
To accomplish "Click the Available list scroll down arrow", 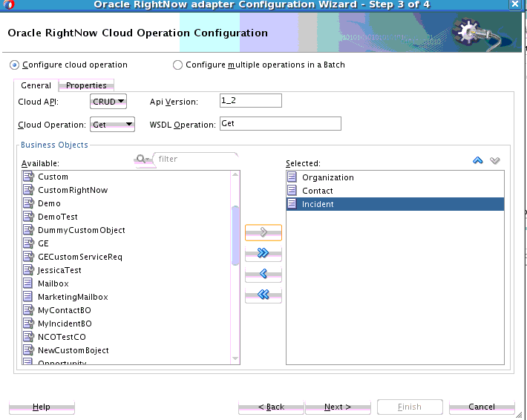I will point(235,358).
